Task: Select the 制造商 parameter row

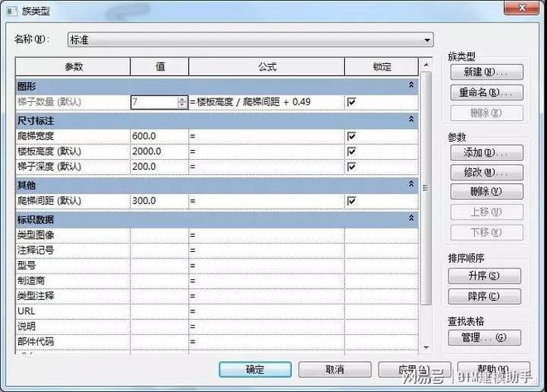Action: pos(216,281)
